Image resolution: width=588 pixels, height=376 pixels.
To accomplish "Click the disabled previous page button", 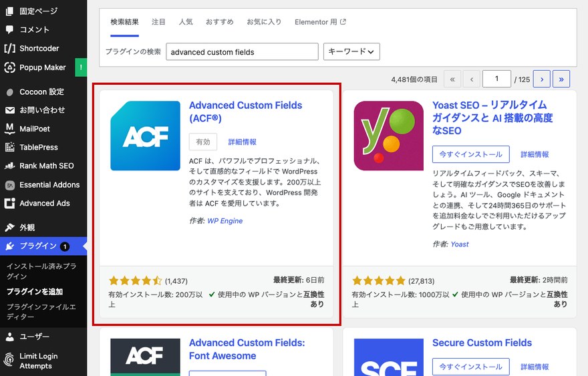I will [x=471, y=79].
